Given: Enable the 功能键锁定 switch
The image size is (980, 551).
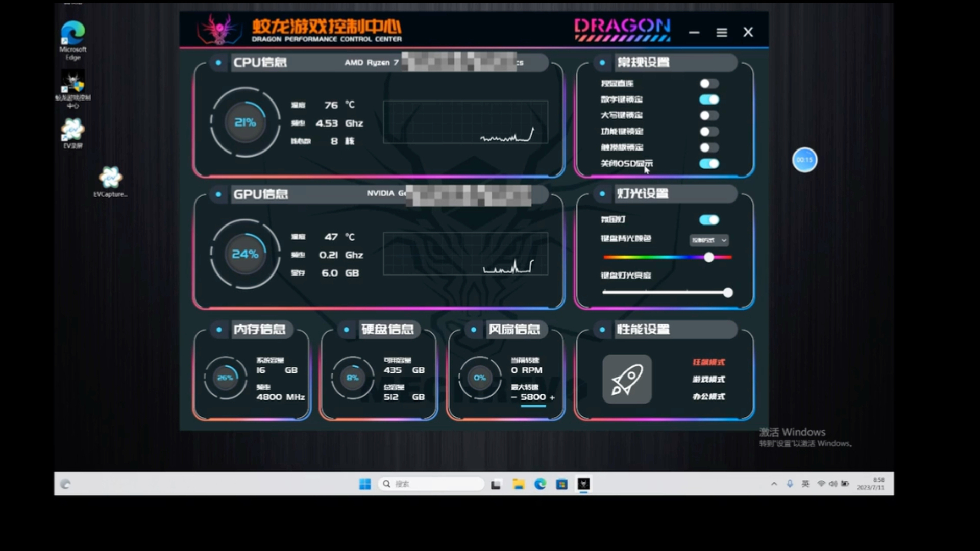Looking at the screenshot, I should (709, 132).
